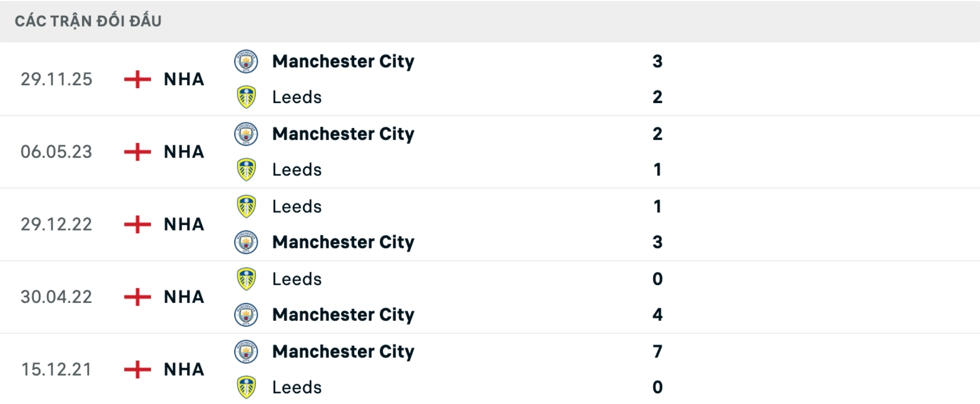This screenshot has height=404, width=980.
Task: Click the Manchester City crest for 30.04.22
Action: pyautogui.click(x=247, y=315)
